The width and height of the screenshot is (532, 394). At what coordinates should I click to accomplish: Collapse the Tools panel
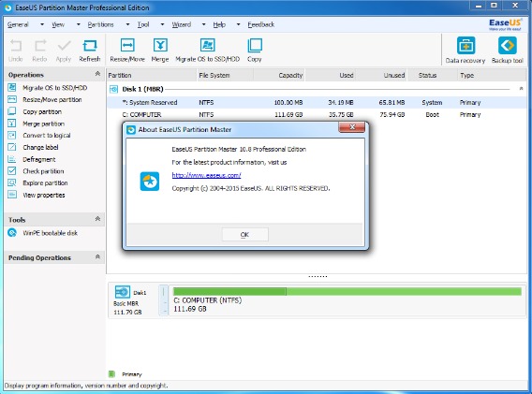coord(97,219)
